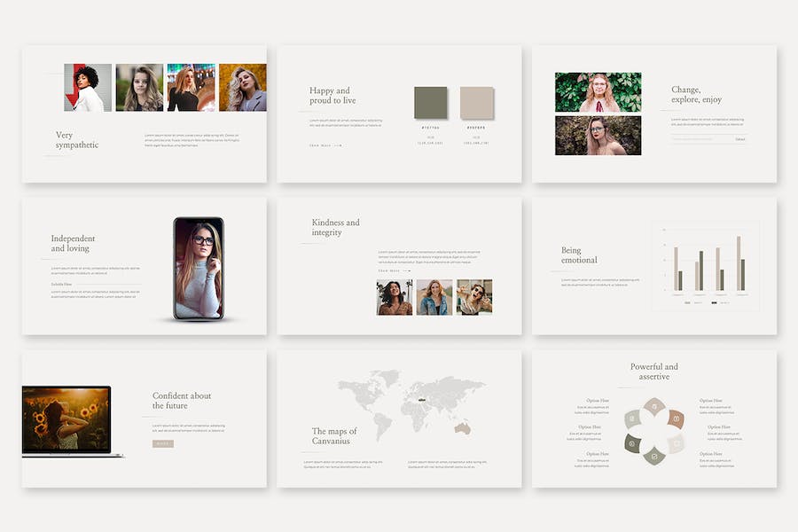This screenshot has width=798, height=532.
Task: Click the dark olive petal icon
Action: 633,443
